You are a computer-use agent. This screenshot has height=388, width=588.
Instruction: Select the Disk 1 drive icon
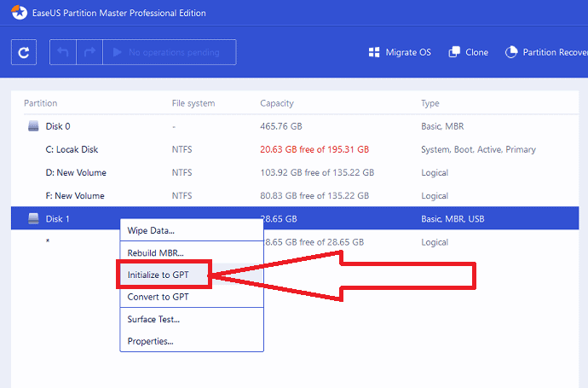tap(33, 218)
